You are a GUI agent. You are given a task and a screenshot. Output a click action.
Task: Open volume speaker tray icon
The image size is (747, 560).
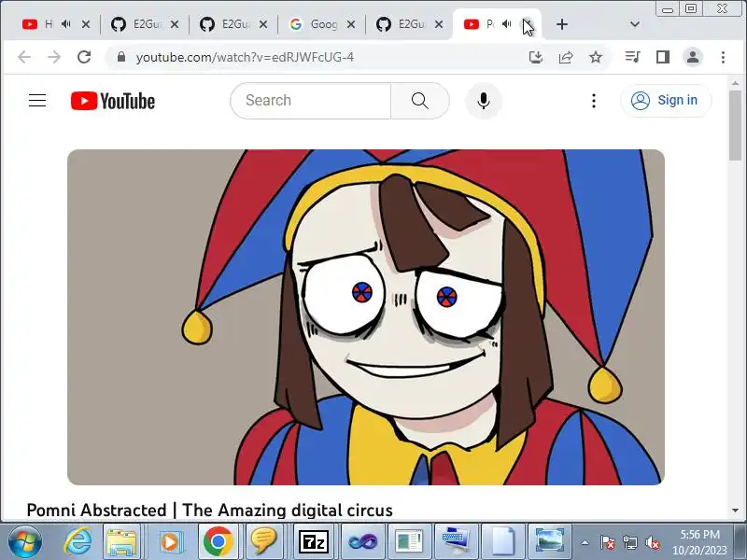(652, 542)
